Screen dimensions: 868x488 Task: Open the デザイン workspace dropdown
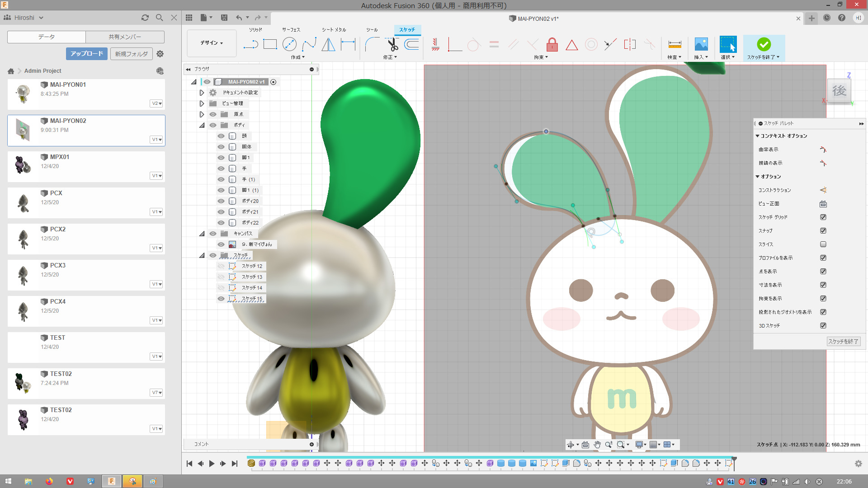click(x=212, y=43)
